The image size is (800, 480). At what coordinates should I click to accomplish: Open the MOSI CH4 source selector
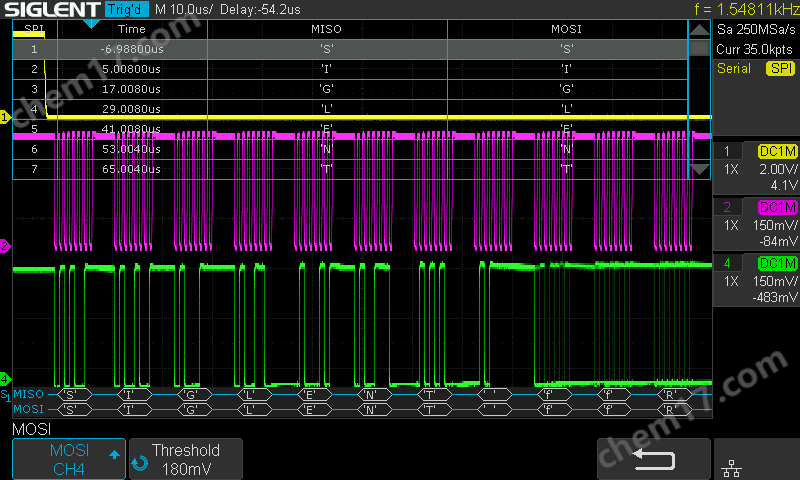point(69,459)
